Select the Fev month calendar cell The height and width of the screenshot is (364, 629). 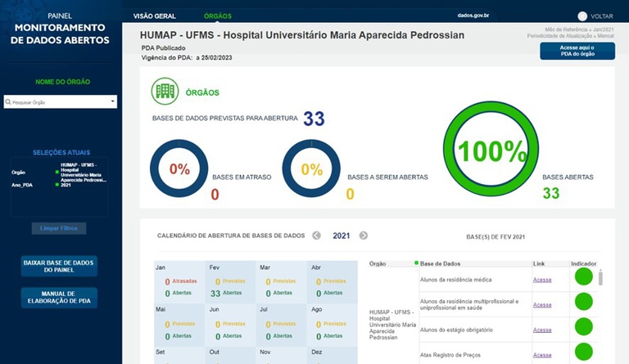click(232, 281)
